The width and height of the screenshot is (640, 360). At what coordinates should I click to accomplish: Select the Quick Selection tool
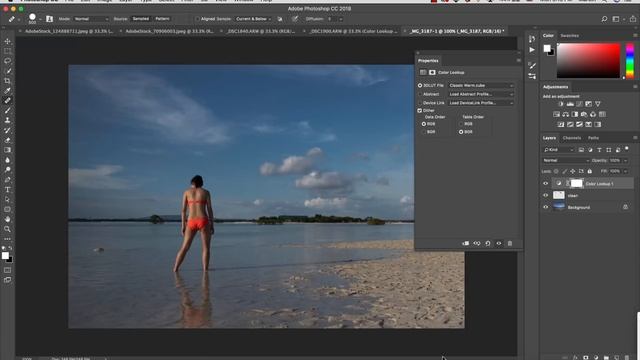(7, 71)
